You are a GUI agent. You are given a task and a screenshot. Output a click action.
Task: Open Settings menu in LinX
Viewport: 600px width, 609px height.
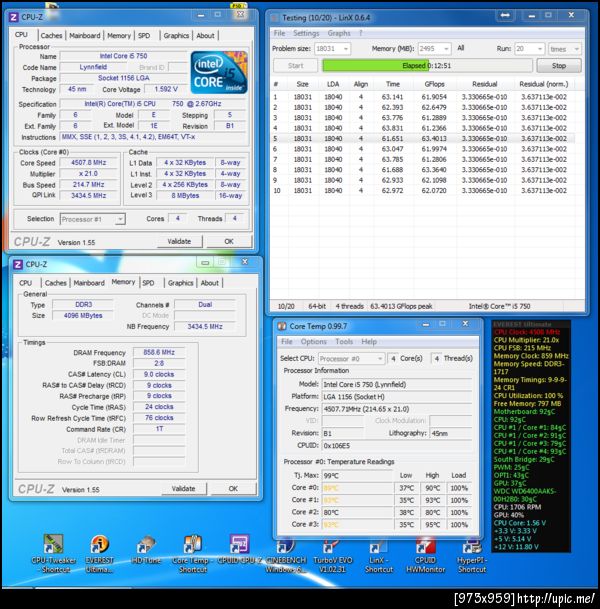(x=306, y=33)
